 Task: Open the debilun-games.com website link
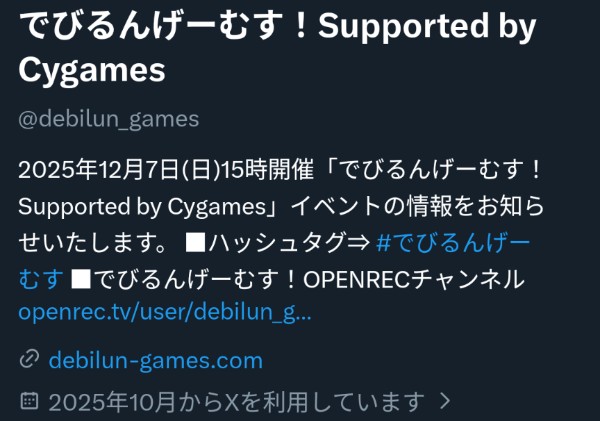156,361
